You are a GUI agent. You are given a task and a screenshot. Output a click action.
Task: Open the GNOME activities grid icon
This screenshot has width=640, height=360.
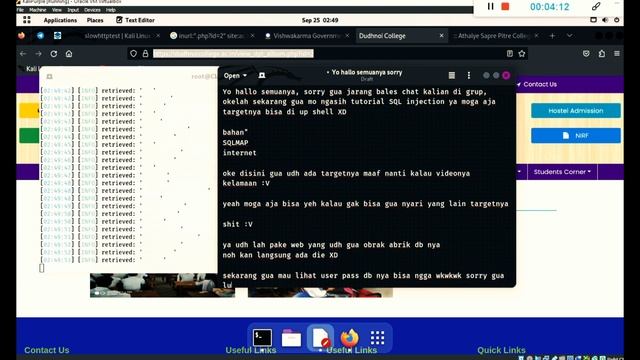[27, 20]
